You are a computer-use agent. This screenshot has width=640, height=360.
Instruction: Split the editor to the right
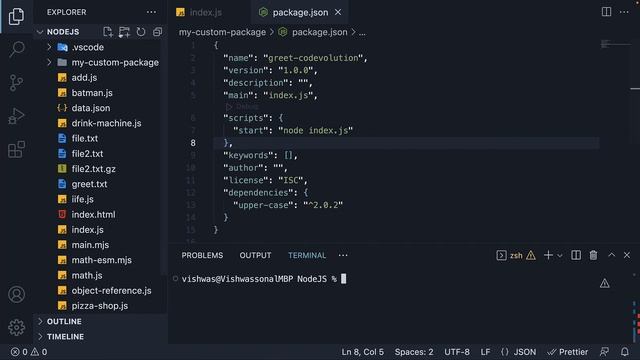point(607,12)
